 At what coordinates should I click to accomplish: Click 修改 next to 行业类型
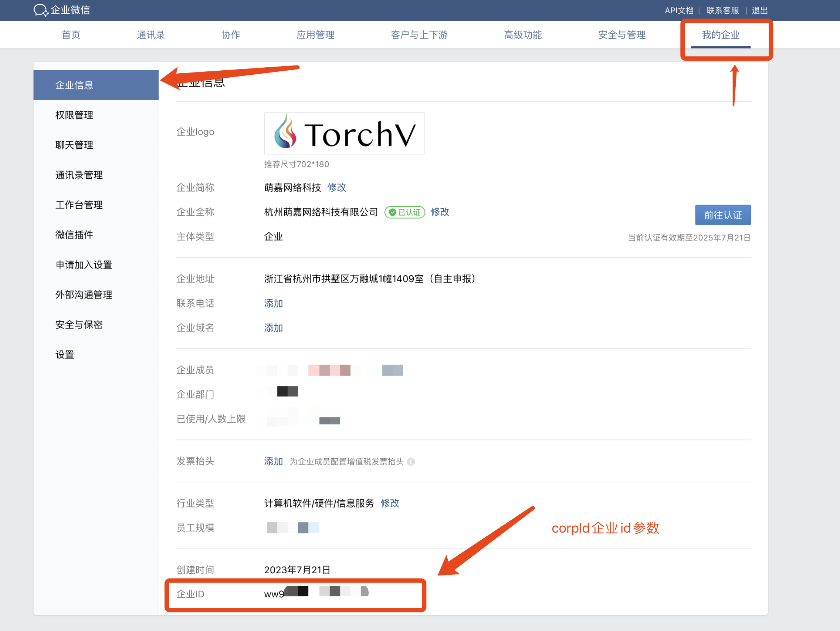coord(390,503)
